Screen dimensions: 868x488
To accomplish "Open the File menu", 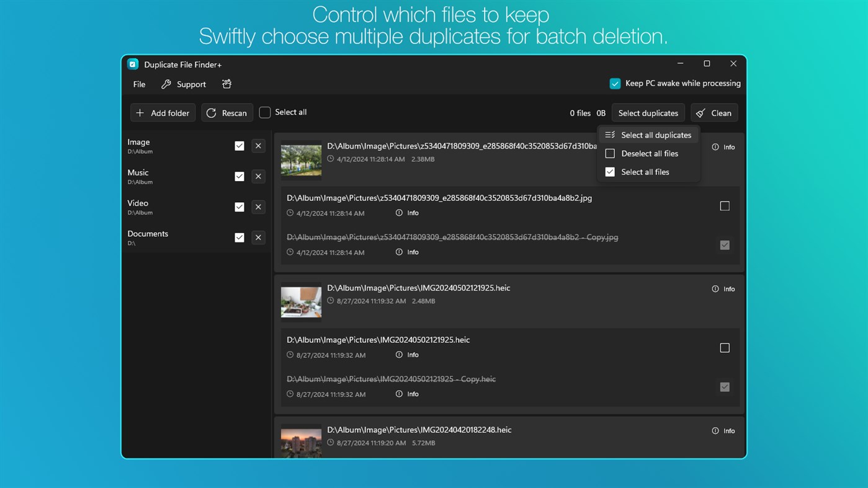I will [x=139, y=84].
